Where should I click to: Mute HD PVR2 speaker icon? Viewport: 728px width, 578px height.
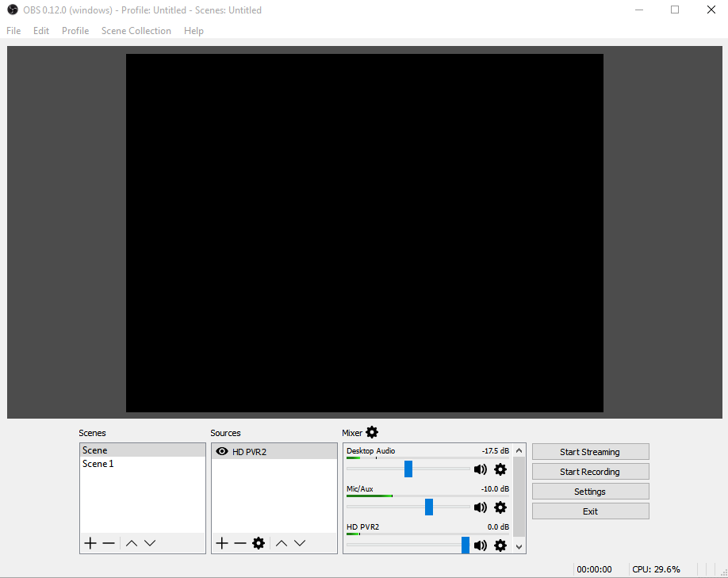[x=481, y=545]
